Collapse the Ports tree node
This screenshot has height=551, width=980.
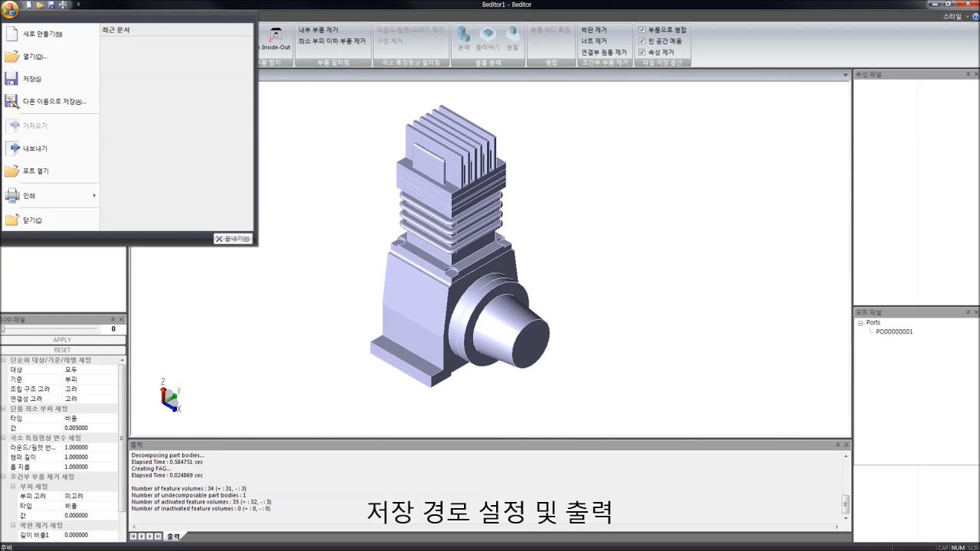click(861, 323)
